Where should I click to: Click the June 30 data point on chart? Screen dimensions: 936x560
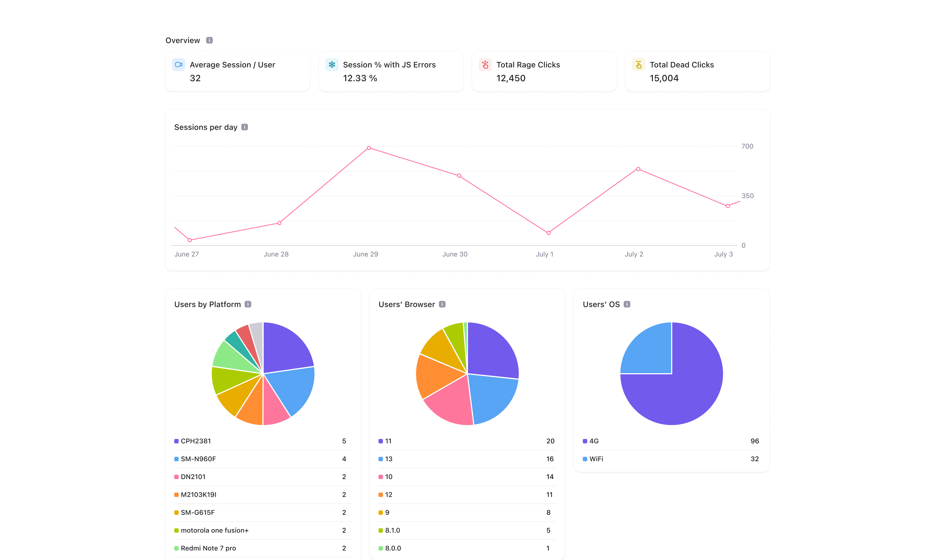coord(459,176)
